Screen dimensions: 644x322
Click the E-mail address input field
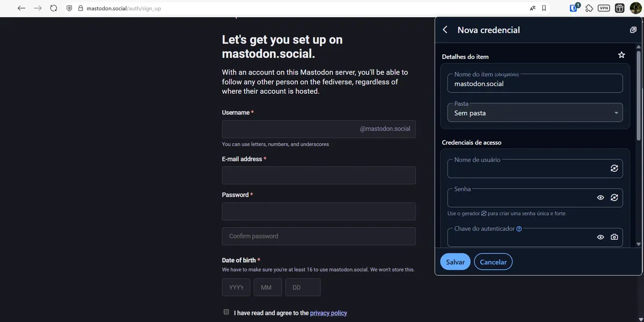(319, 175)
